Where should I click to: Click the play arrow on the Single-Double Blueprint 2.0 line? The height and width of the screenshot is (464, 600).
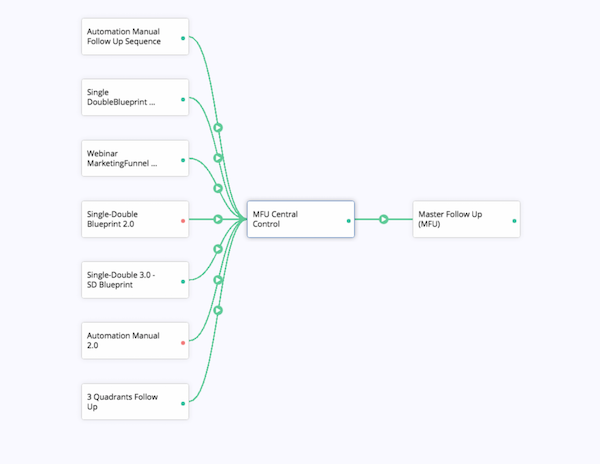point(218,219)
